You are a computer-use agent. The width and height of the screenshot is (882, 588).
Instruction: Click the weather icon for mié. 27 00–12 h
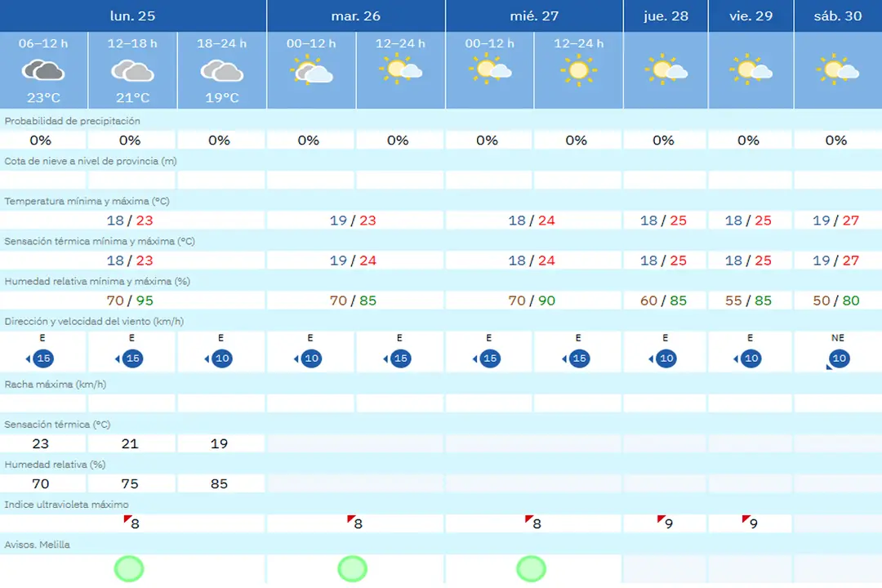[489, 69]
